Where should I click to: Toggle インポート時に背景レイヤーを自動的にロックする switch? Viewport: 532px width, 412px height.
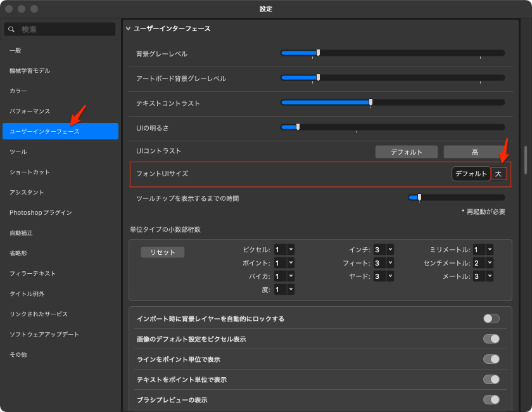coord(491,318)
